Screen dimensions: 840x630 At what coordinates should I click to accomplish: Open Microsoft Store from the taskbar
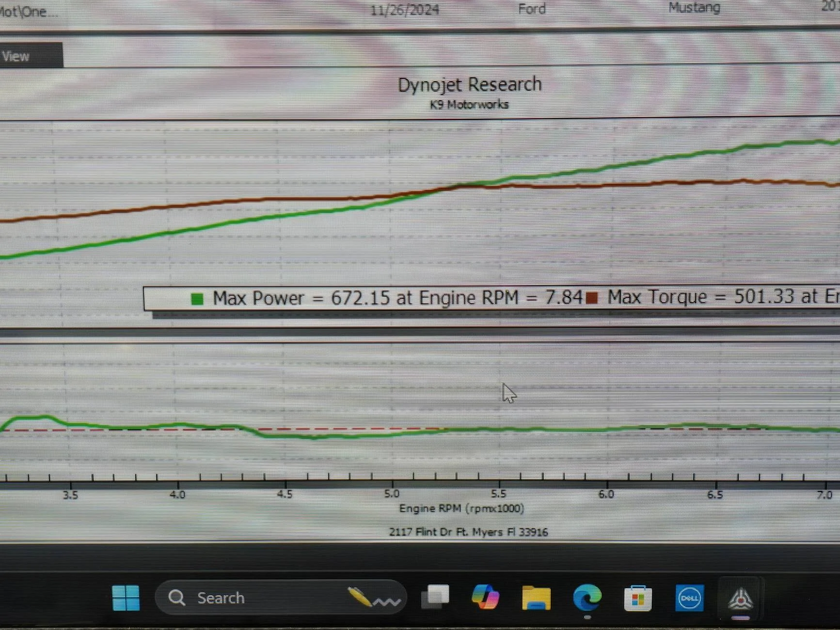637,598
